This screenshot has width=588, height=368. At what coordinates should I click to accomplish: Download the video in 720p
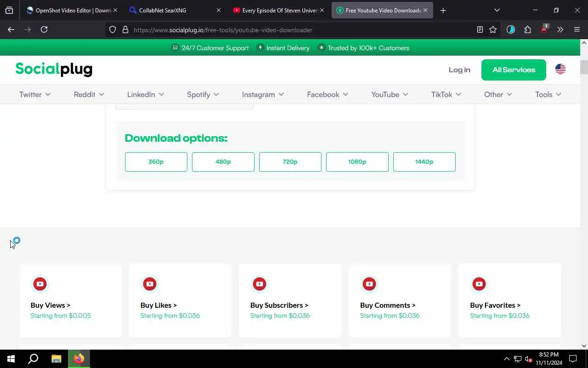click(x=290, y=162)
